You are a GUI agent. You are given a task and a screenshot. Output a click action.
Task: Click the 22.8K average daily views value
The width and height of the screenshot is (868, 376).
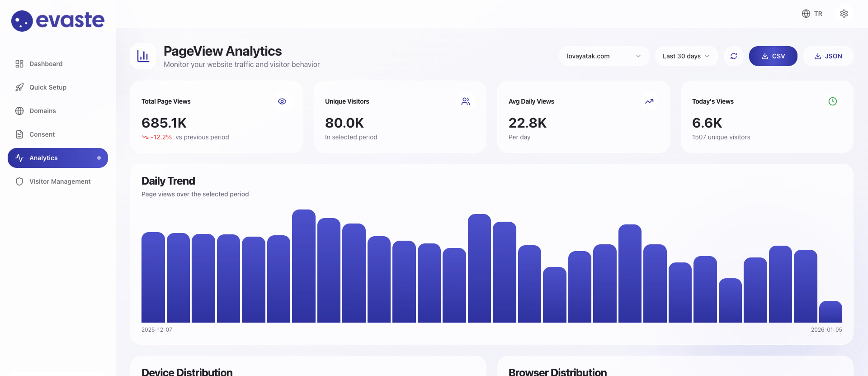pyautogui.click(x=528, y=123)
